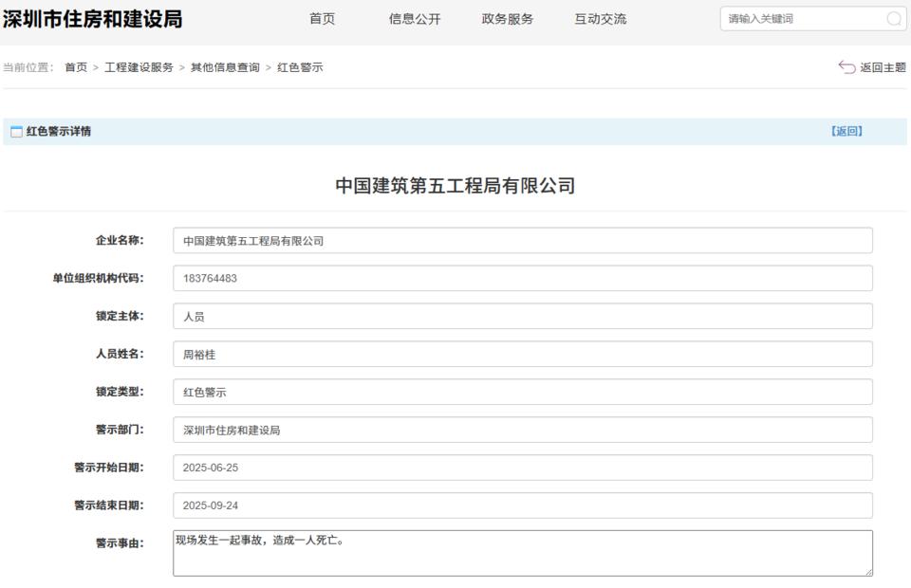
Task: Click the 锁定类型 field showing 红色警示
Action: pos(523,392)
